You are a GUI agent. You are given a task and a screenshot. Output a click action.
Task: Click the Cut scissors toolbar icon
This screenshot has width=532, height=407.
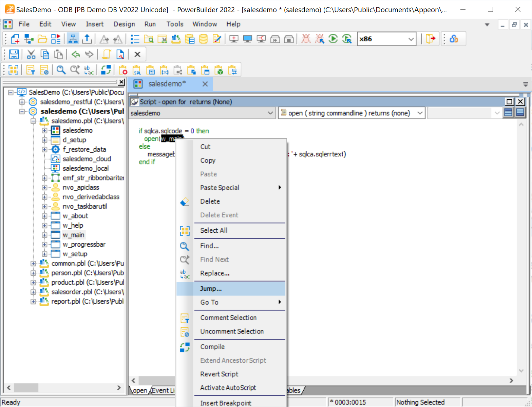point(31,54)
